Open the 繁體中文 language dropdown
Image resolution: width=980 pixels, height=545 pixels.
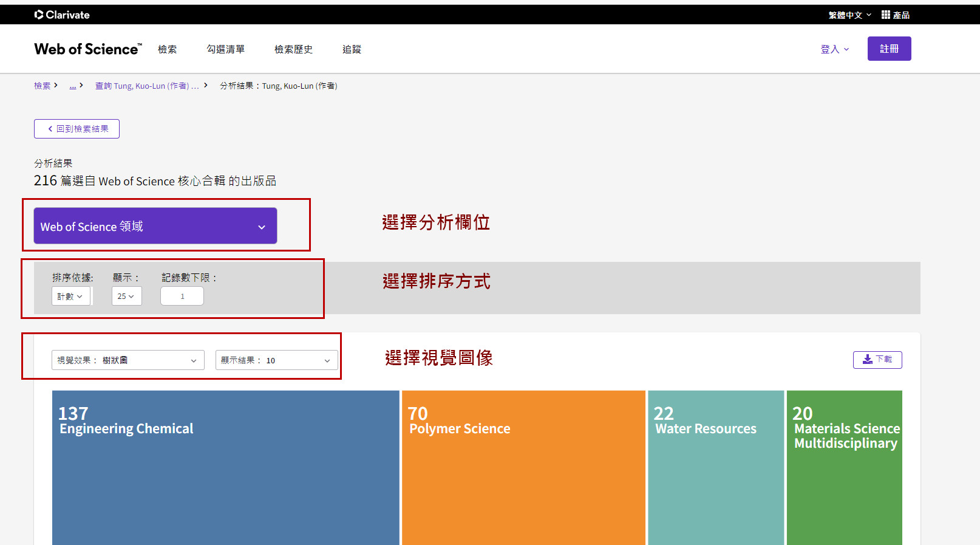coord(849,15)
